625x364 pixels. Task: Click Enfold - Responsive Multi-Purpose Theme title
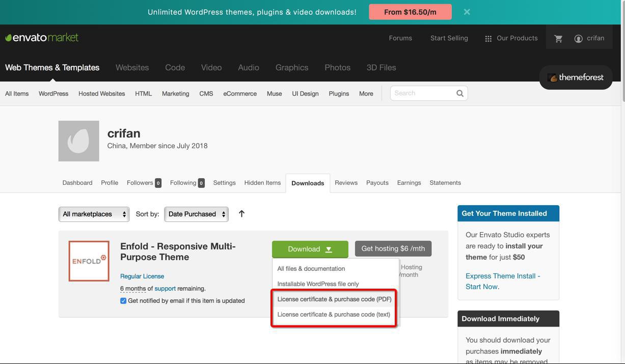(178, 251)
